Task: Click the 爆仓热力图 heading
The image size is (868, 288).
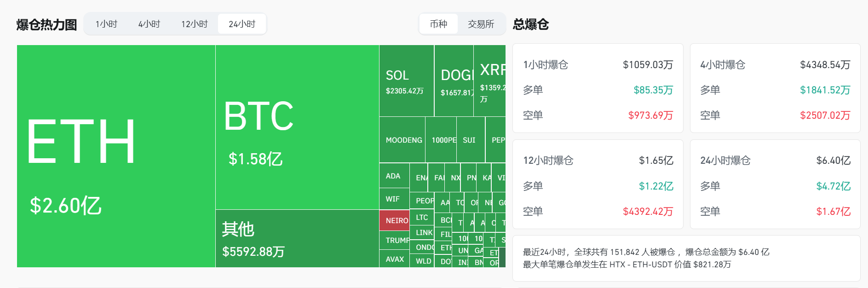Action: [46, 24]
